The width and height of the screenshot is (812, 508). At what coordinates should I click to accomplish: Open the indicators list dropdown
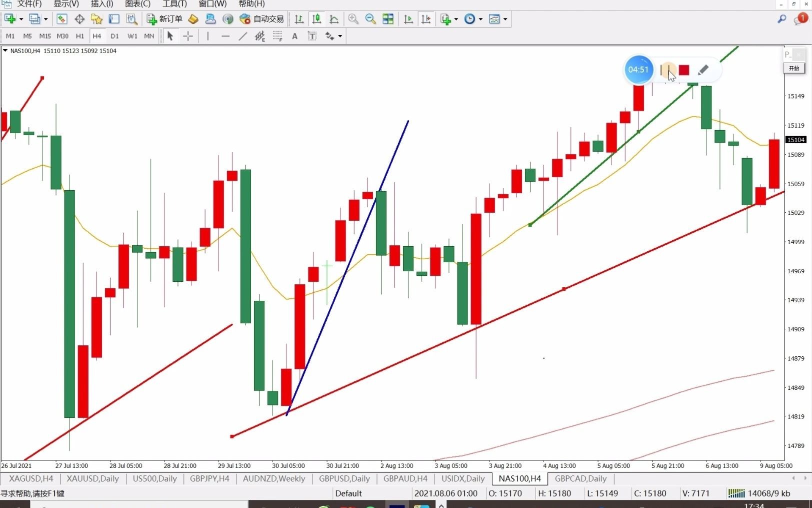(x=449, y=19)
